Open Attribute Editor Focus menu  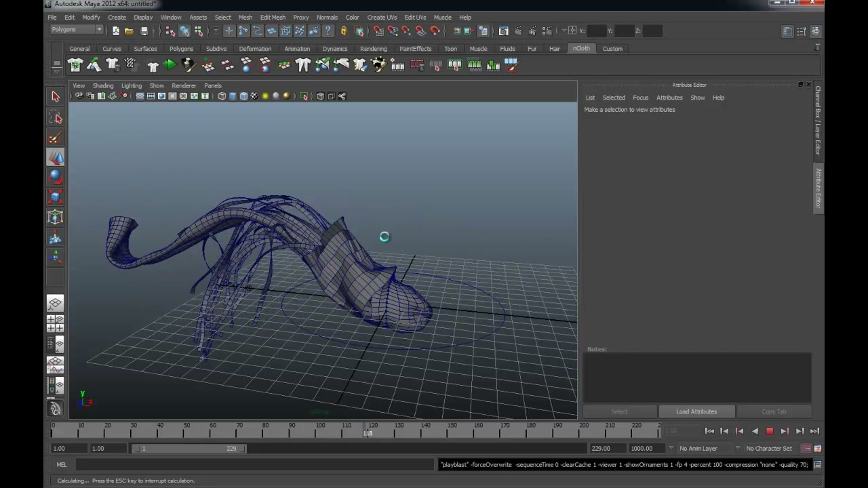coord(640,98)
